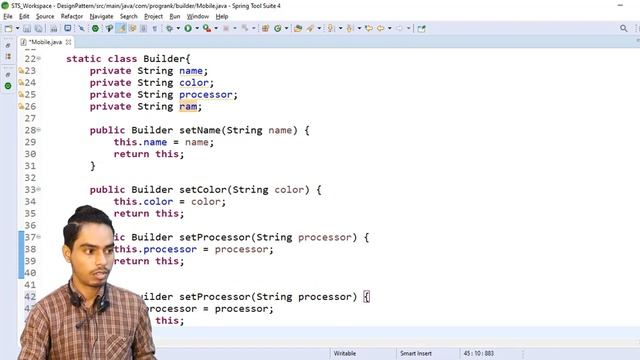Viewport: 640px width, 360px height.
Task: Click the Open Type folder icon
Action: (298, 28)
